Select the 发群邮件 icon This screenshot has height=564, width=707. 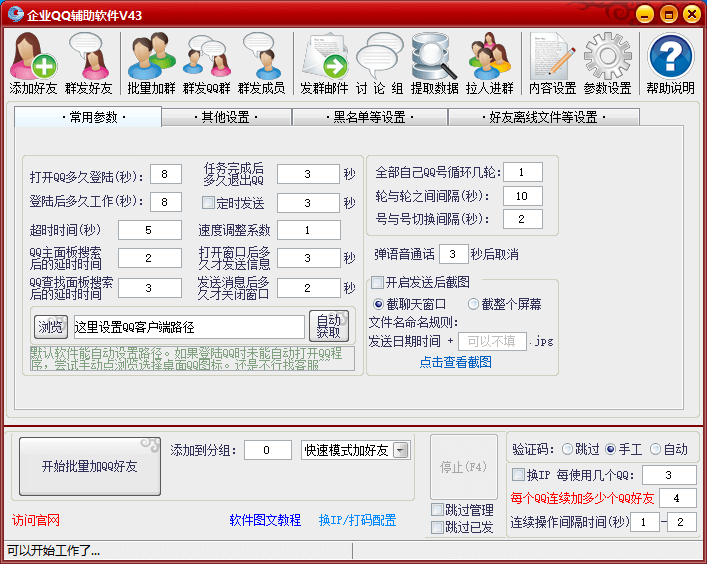click(x=324, y=63)
